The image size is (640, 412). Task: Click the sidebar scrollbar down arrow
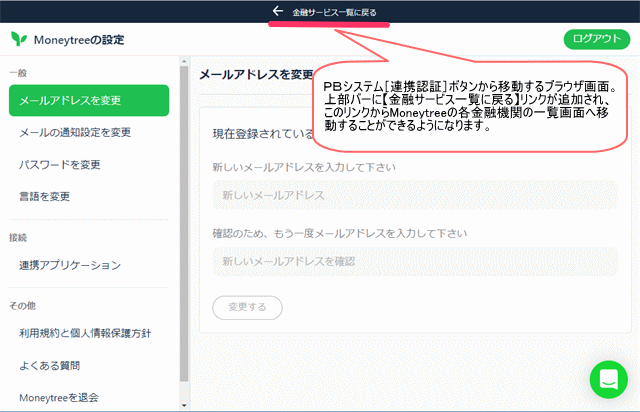tap(184, 405)
